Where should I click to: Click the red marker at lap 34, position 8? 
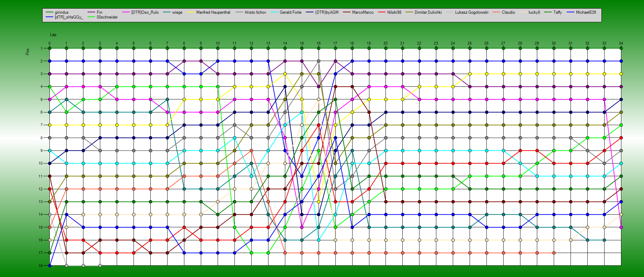point(621,138)
